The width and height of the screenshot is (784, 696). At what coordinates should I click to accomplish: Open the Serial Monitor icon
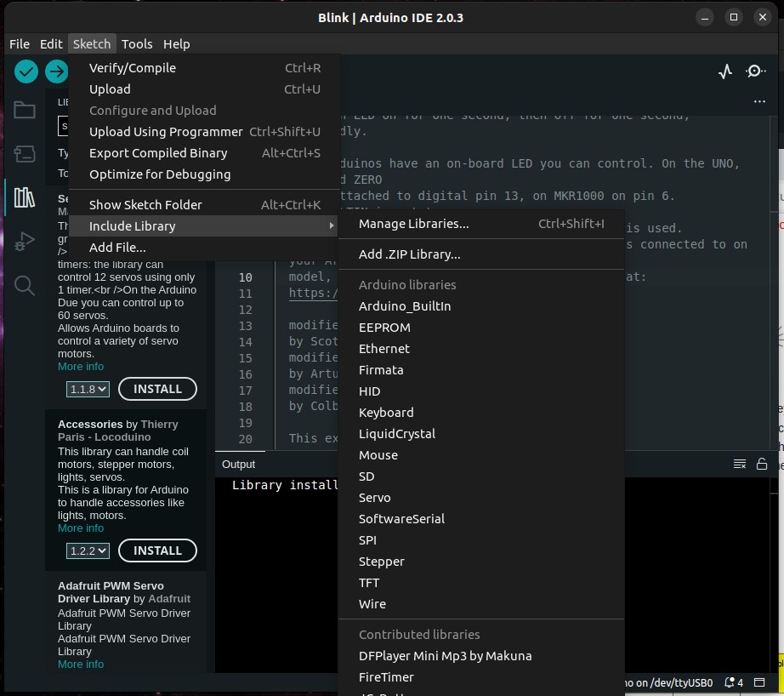point(755,71)
